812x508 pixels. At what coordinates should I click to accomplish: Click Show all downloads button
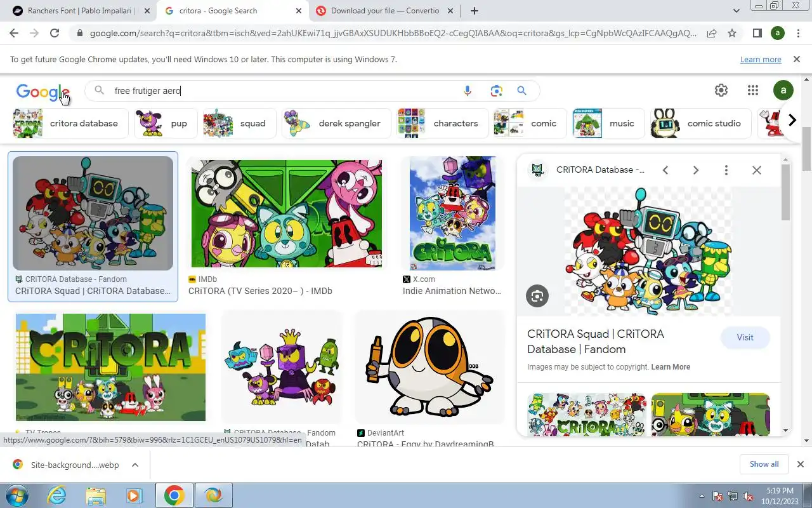coord(764,464)
